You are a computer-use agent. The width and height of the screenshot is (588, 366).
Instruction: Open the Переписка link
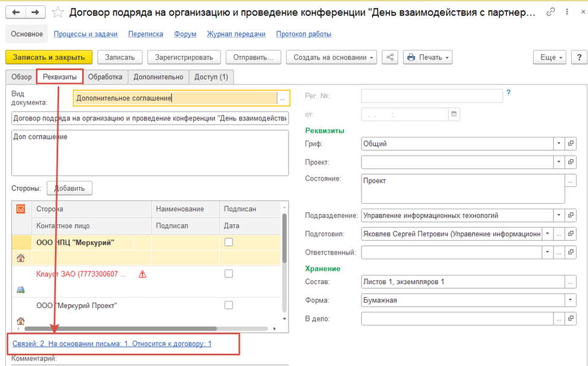[145, 34]
